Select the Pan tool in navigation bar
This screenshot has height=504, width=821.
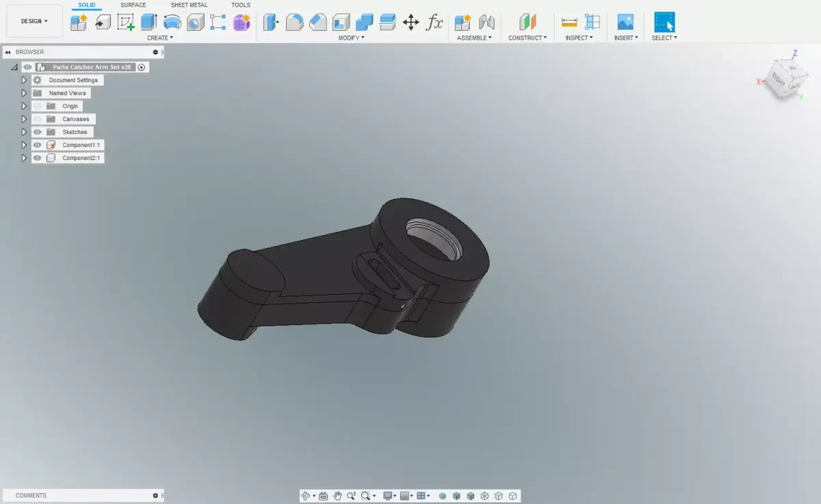point(337,495)
